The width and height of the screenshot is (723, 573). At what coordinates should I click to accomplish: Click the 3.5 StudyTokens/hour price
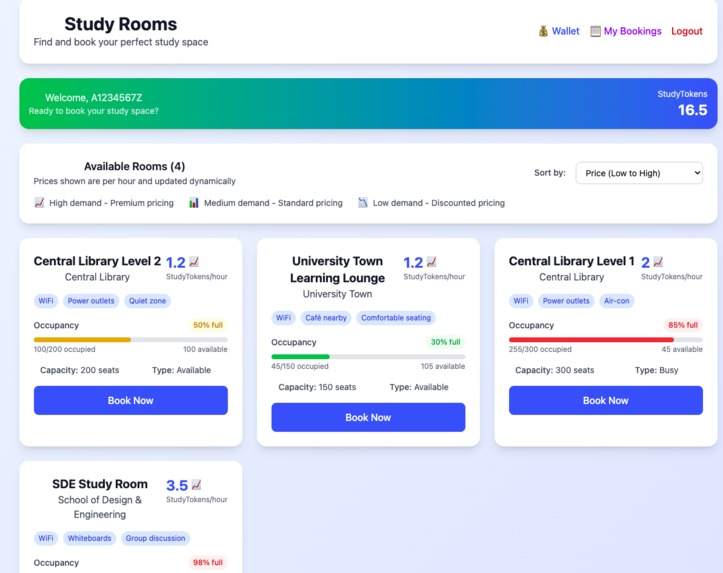[177, 485]
